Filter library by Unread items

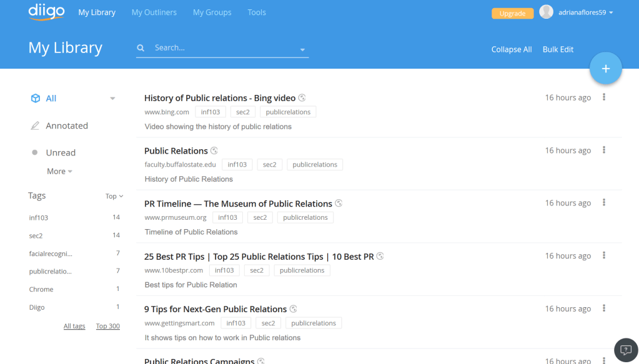[61, 152]
